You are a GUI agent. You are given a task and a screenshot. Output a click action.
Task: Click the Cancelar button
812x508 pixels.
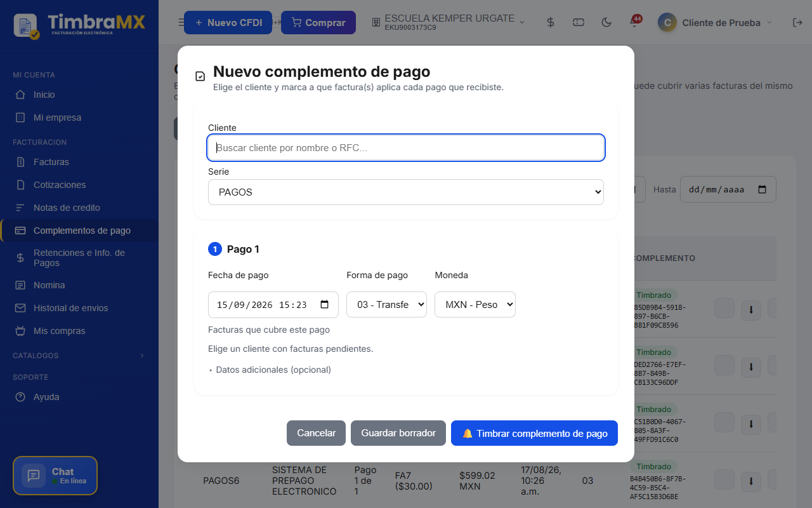tap(316, 433)
